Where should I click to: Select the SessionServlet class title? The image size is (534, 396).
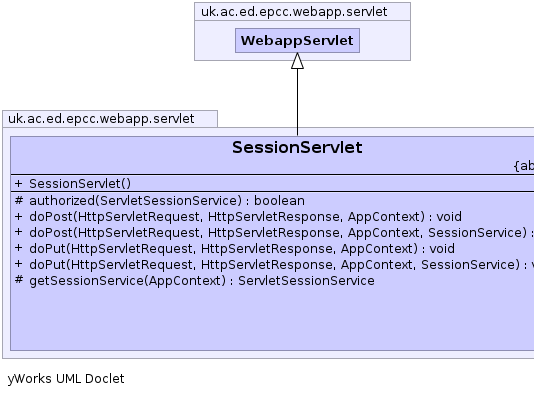(297, 147)
